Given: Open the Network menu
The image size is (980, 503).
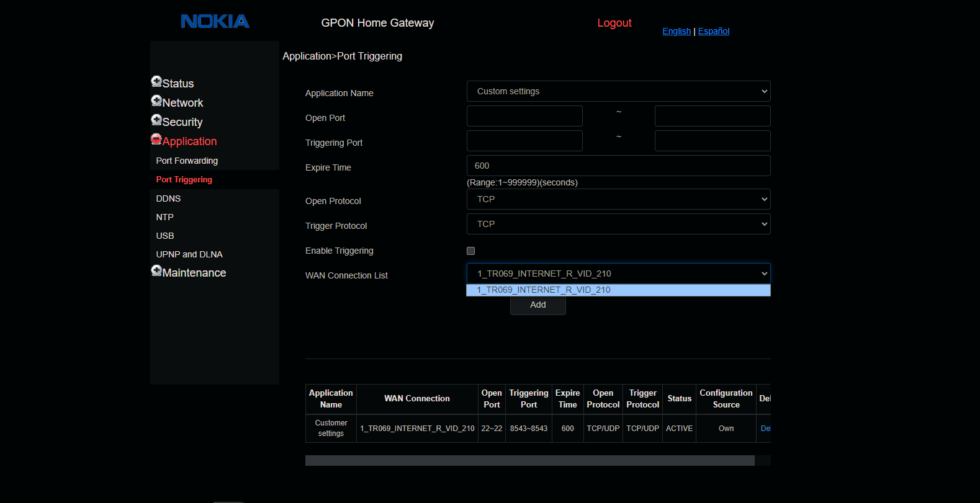Looking at the screenshot, I should [182, 103].
